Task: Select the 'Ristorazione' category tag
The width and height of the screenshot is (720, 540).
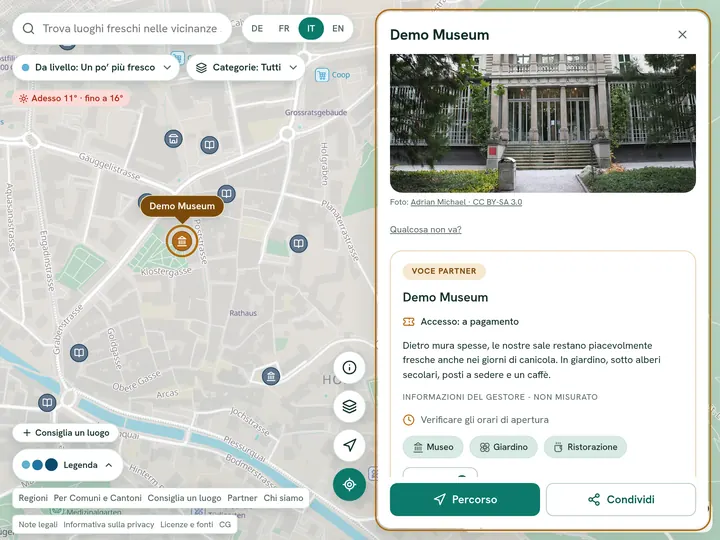Action: [x=585, y=447]
